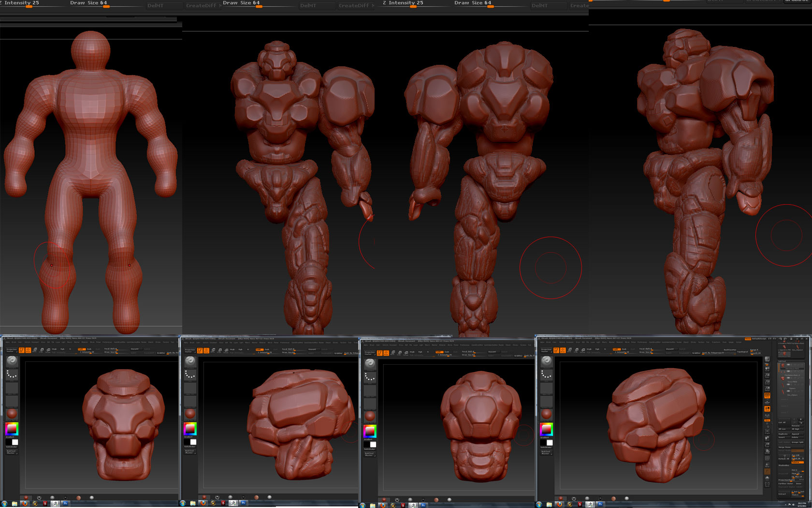Viewport: 812px width, 508px height.
Task: Click PolyF polyframe icon in rightmost window shelf
Action: pos(767,458)
